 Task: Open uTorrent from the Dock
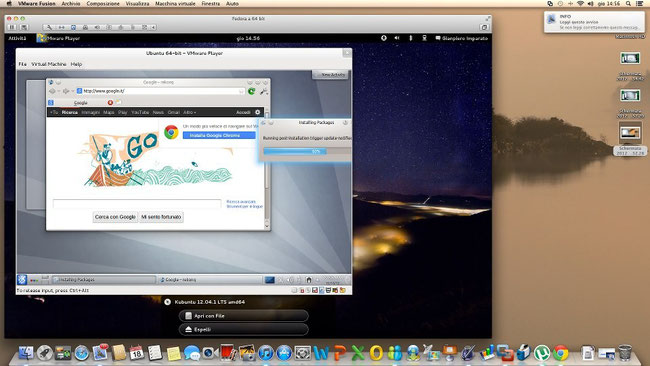(542, 353)
